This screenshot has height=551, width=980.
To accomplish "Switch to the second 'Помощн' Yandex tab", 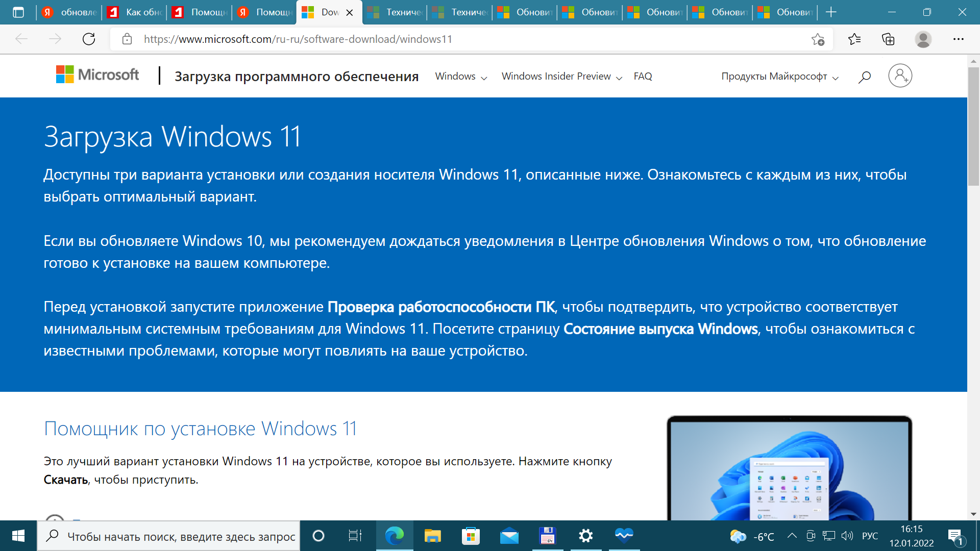I will 264,12.
